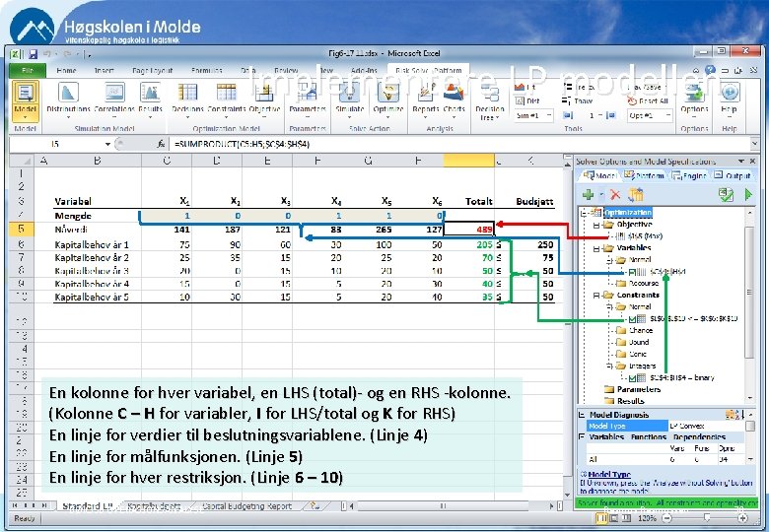Select the Parameters folder in tree
The height and width of the screenshot is (532, 769).
pos(633,389)
